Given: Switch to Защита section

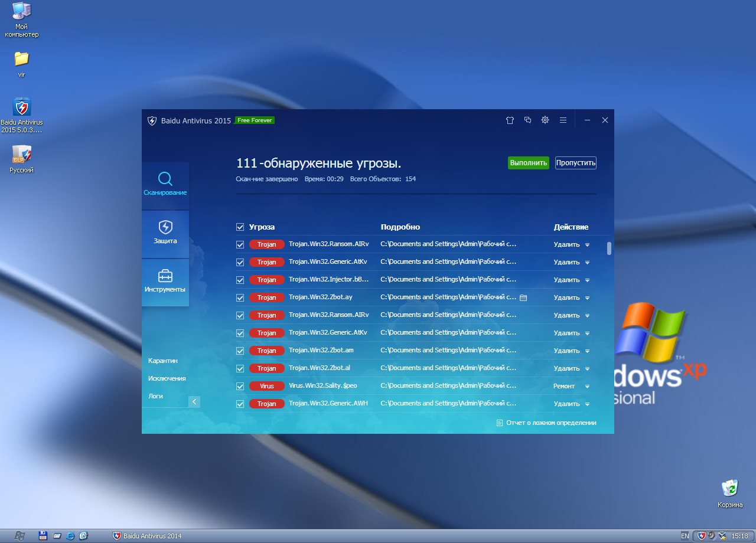Looking at the screenshot, I should [165, 234].
